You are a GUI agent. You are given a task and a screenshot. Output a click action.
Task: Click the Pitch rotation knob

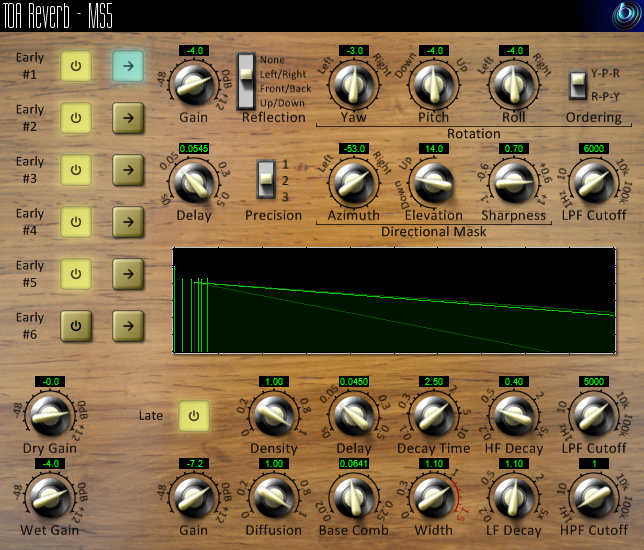pyautogui.click(x=434, y=85)
